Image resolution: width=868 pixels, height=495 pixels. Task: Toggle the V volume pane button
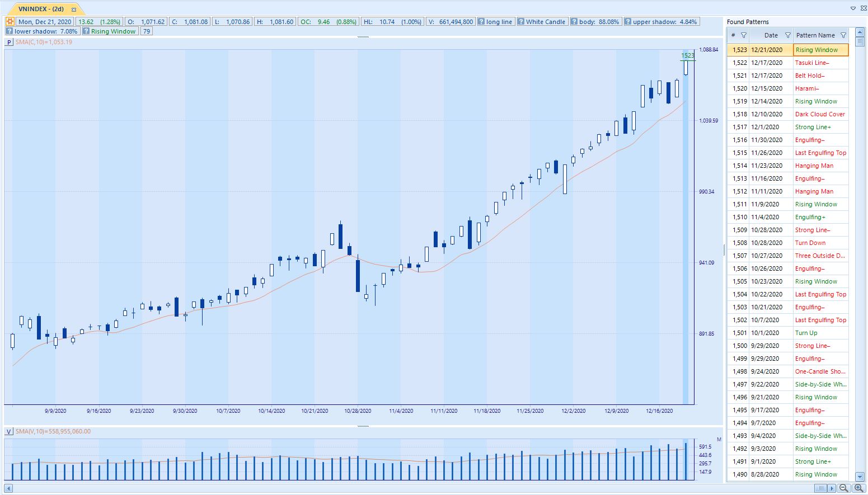[x=10, y=431]
